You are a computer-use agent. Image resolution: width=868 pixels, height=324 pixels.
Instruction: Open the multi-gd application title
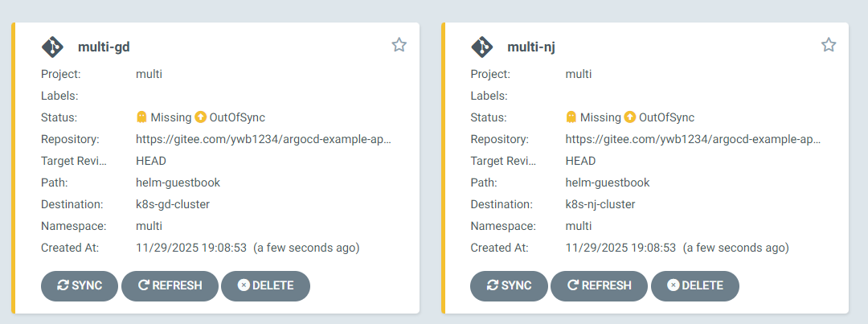(104, 47)
